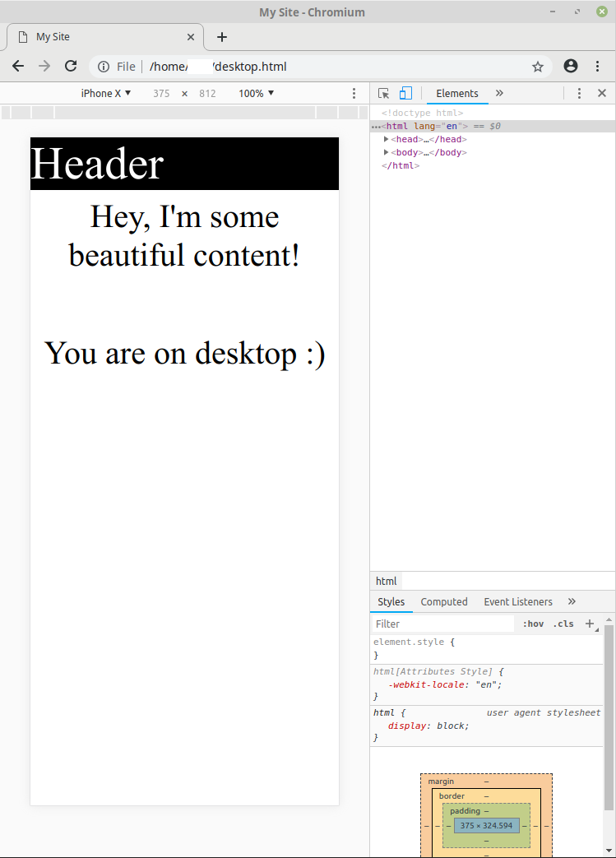
Task: Click the padding label in box model
Action: pos(465,811)
